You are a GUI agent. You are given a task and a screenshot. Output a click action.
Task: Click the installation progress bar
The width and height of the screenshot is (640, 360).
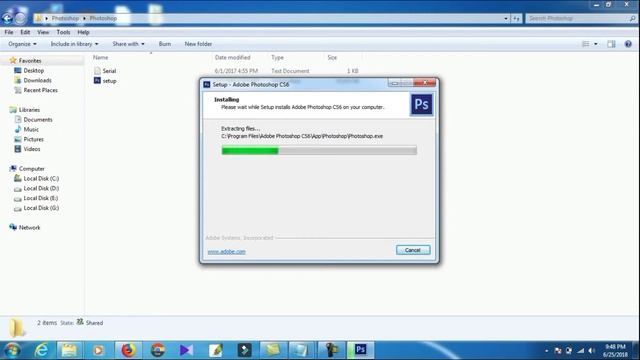[319, 151]
